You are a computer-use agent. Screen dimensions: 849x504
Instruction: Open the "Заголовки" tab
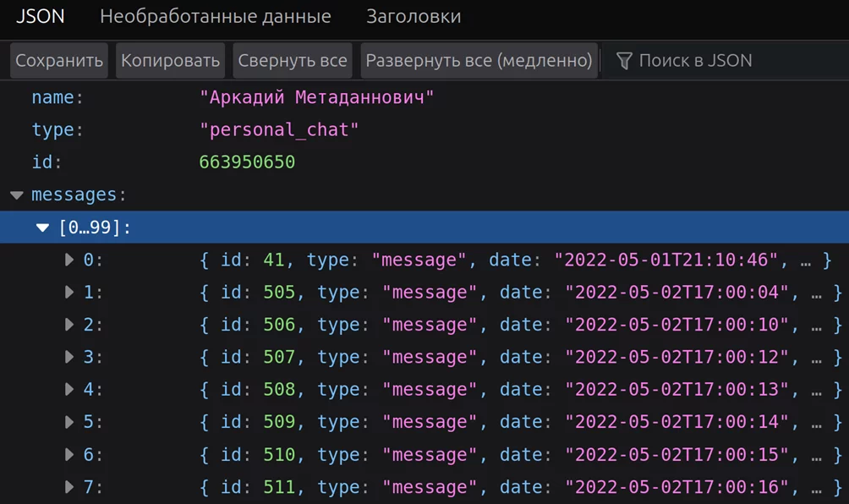pyautogui.click(x=413, y=16)
